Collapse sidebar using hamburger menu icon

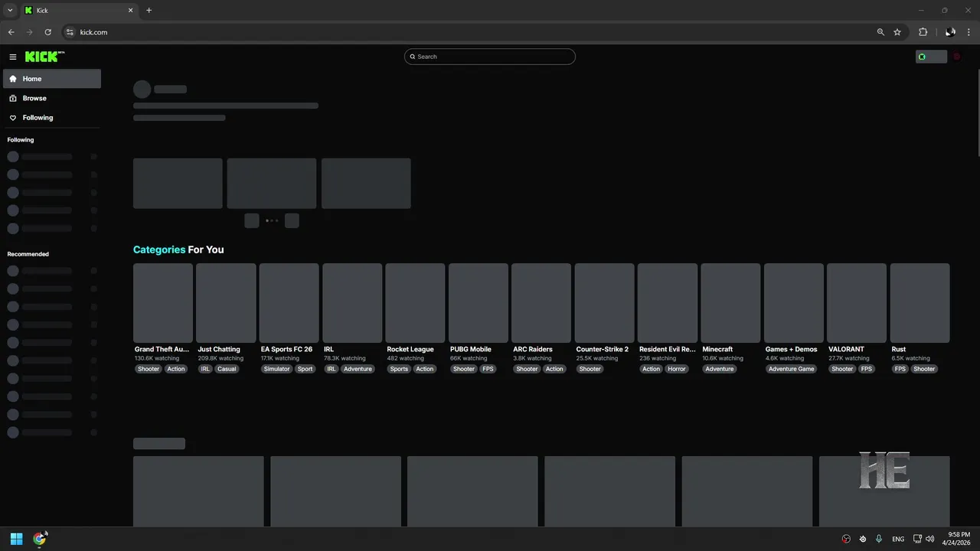tap(13, 57)
